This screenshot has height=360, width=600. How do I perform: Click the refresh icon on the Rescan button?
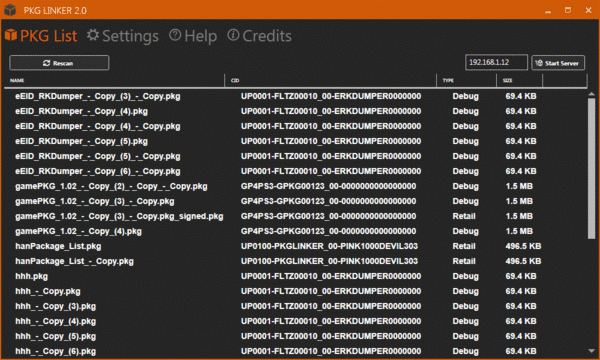click(47, 63)
